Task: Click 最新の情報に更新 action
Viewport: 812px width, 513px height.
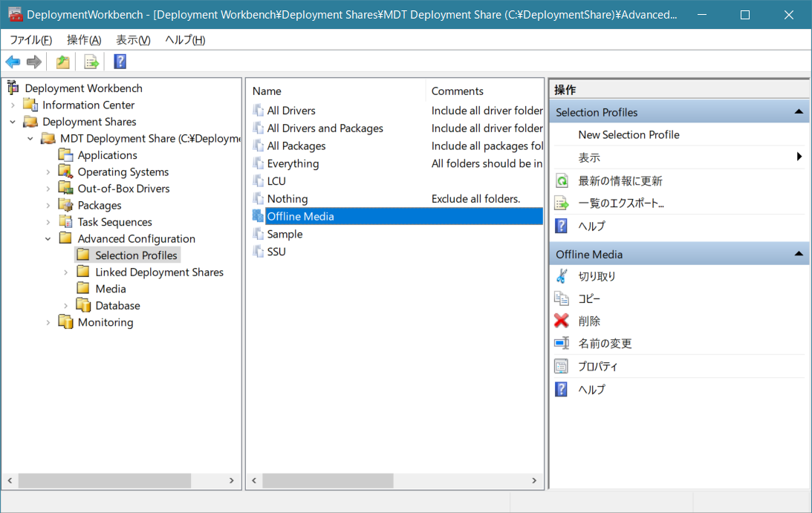Action: [x=620, y=180]
